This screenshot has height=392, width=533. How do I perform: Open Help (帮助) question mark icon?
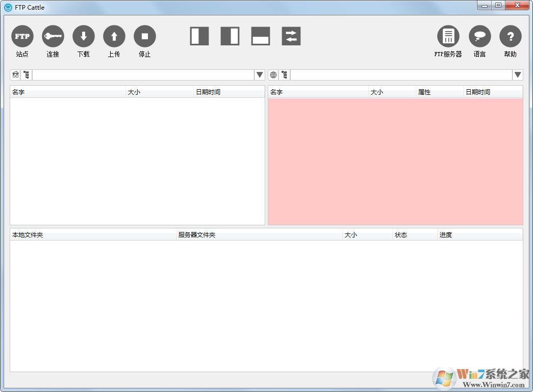(x=510, y=37)
